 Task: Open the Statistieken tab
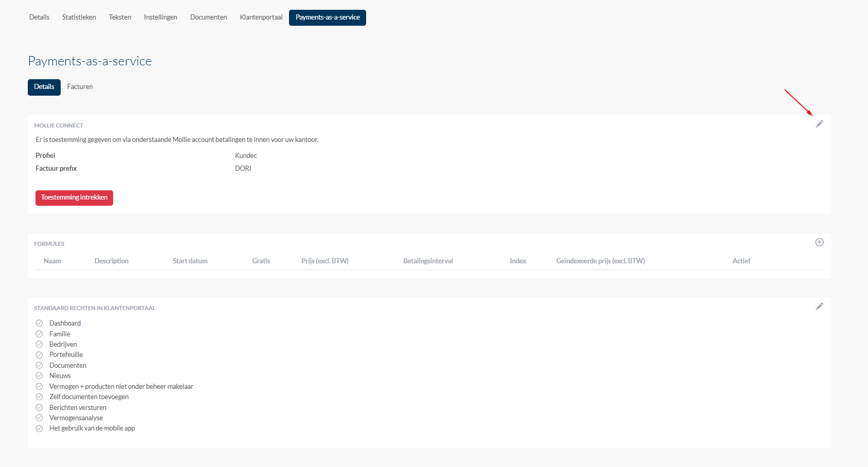tap(79, 17)
